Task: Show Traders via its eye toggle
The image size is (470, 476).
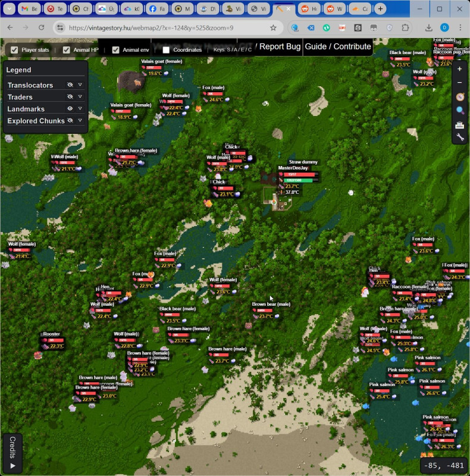Action: tap(70, 96)
